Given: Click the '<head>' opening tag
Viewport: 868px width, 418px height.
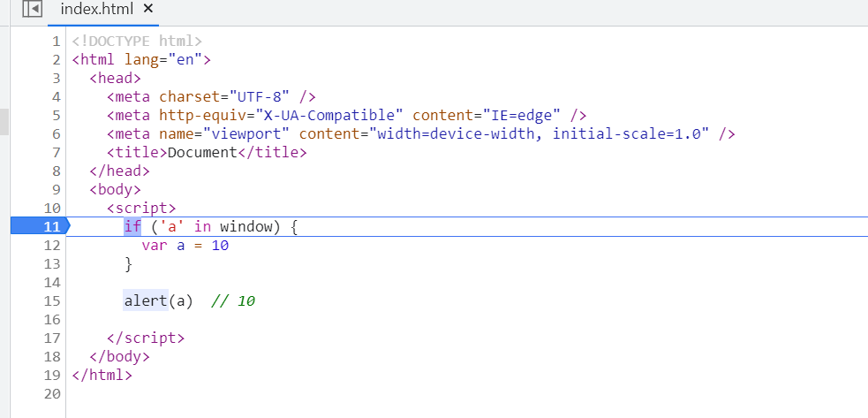Looking at the screenshot, I should pyautogui.click(x=115, y=78).
